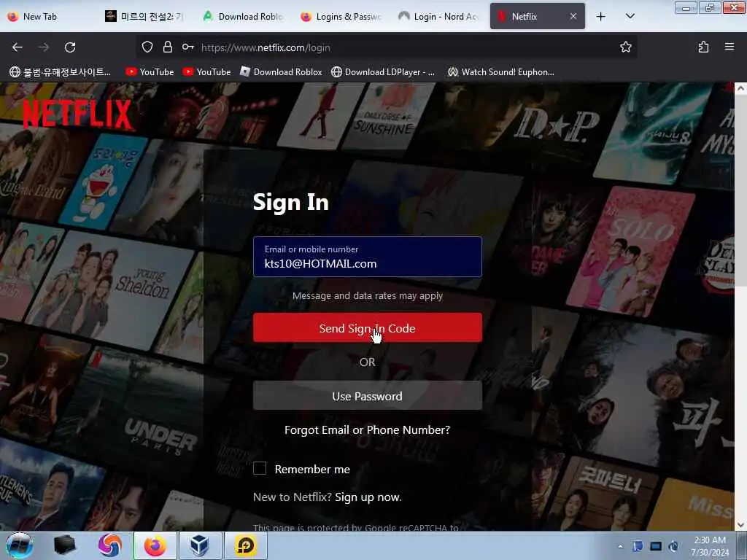Open the Firefox extensions puzzle icon
Screen dimensions: 747x560
tap(703, 47)
